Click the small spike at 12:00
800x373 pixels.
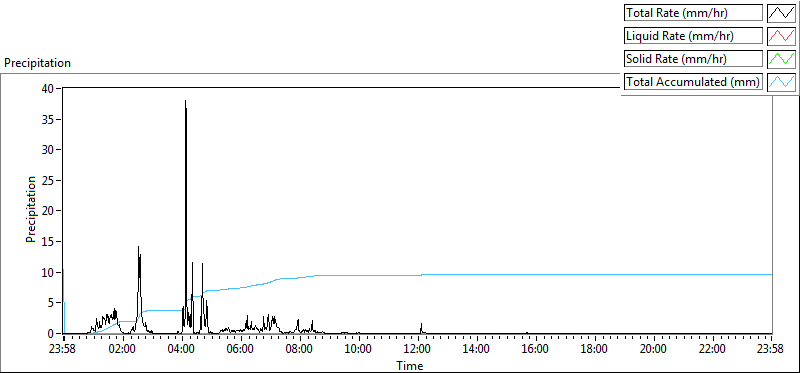(x=421, y=325)
